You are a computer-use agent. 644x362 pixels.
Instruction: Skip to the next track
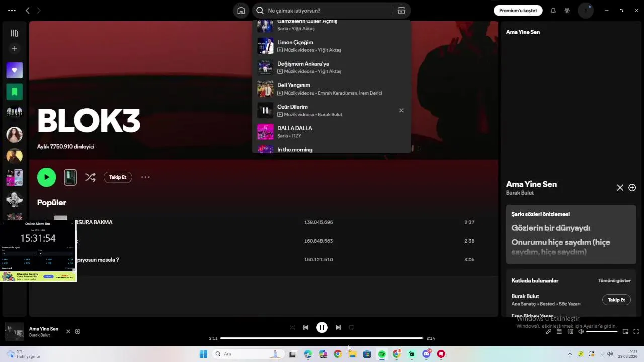pyautogui.click(x=338, y=327)
